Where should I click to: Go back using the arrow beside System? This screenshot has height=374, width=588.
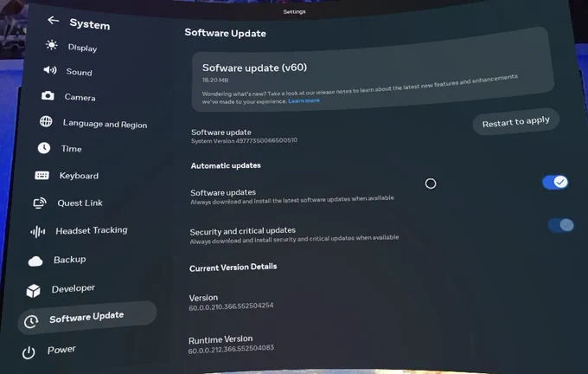pyautogui.click(x=54, y=20)
